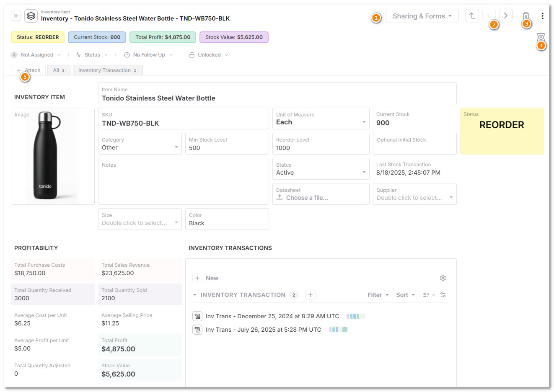
Task: Click the Total Profit: $4,875.00 badge
Action: (x=163, y=37)
